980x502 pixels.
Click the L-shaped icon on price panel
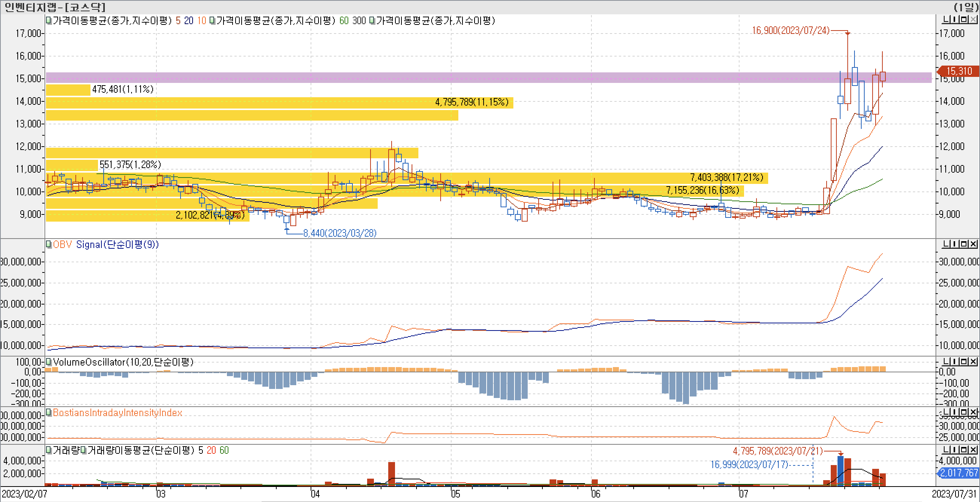point(946,19)
